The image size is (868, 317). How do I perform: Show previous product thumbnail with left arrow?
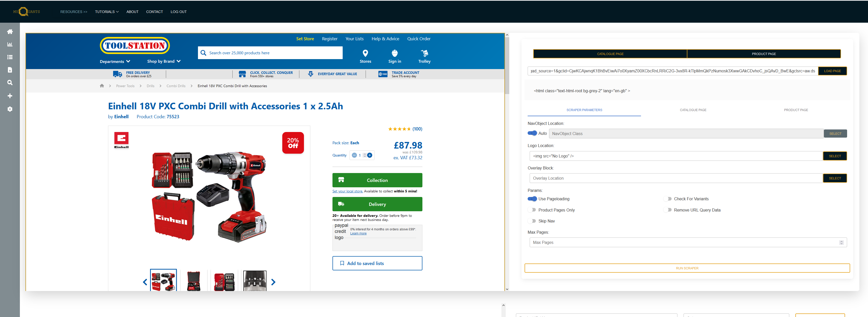click(145, 282)
